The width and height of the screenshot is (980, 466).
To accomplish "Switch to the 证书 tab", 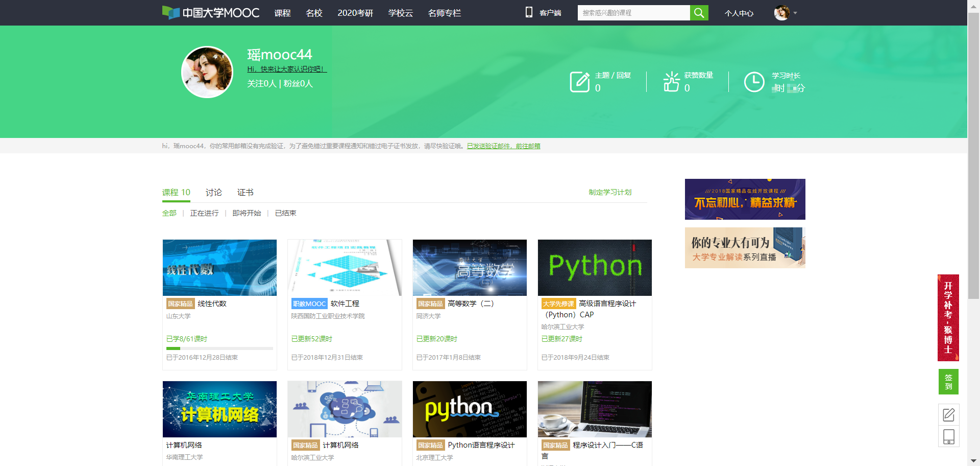I will [245, 192].
